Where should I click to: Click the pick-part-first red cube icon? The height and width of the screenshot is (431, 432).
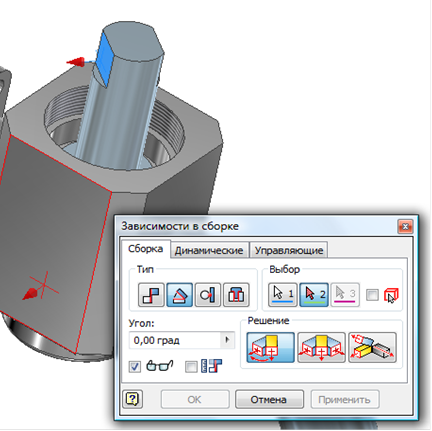coord(391,295)
